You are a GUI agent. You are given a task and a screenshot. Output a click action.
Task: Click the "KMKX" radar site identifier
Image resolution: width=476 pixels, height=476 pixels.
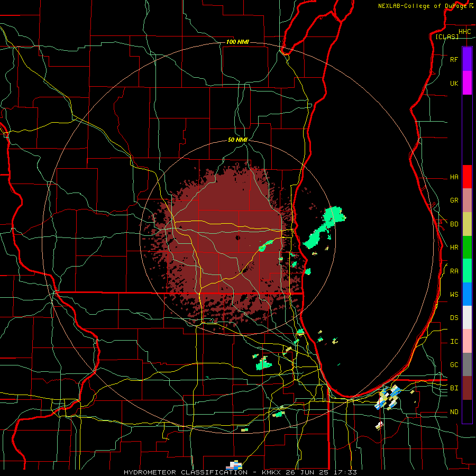(270, 472)
